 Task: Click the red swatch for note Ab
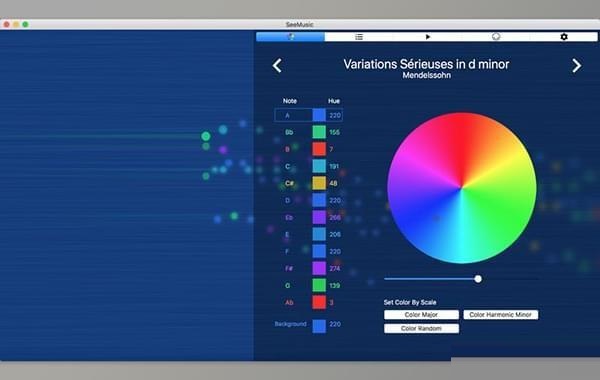[319, 303]
